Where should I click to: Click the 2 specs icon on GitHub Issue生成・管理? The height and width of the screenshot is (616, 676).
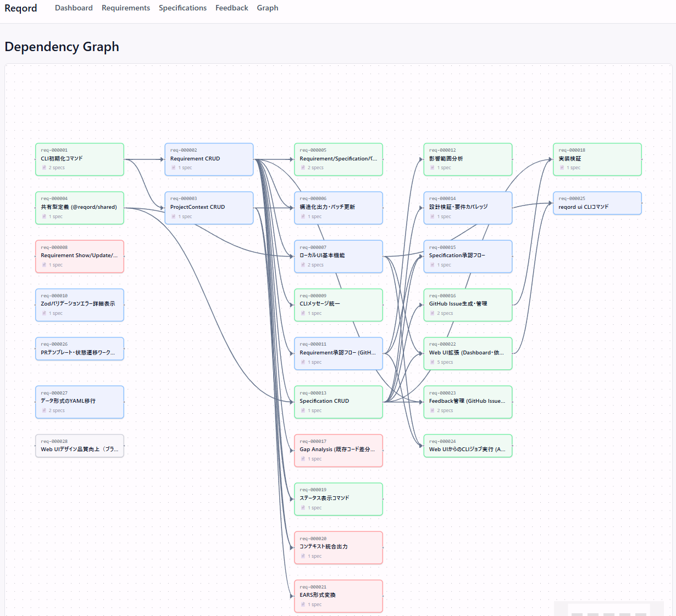(433, 313)
